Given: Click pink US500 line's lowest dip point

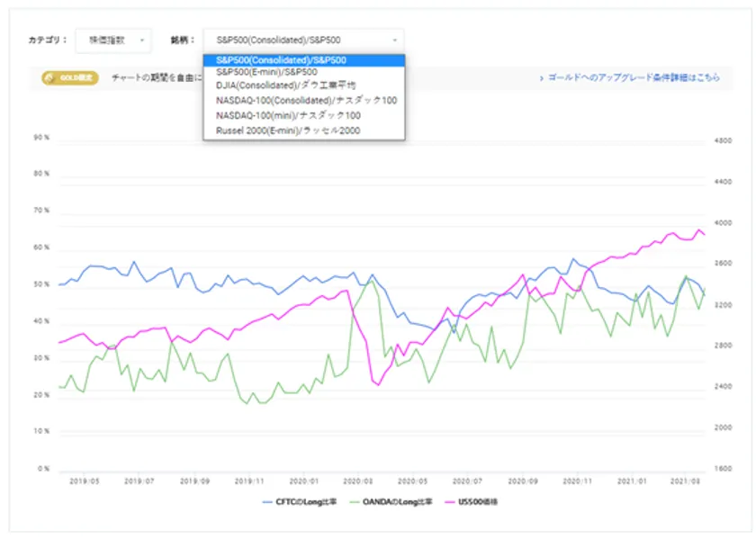Looking at the screenshot, I should 378,384.
